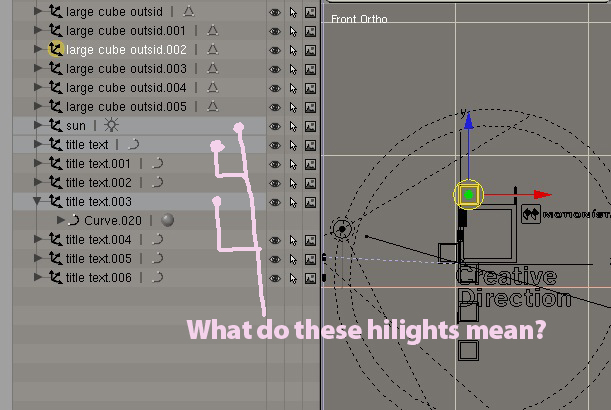This screenshot has height=410, width=611.
Task: Select large cube outsid.005 in outliner
Action: point(126,106)
